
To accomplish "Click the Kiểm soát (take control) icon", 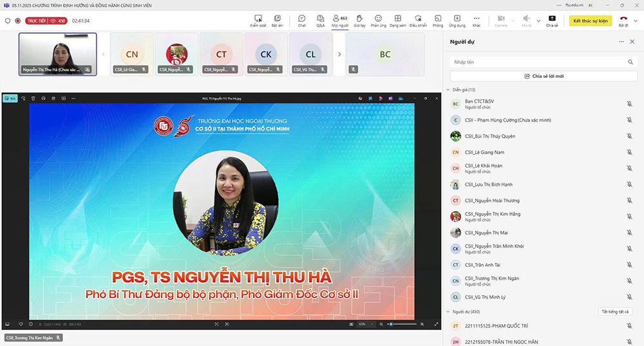I will (258, 19).
